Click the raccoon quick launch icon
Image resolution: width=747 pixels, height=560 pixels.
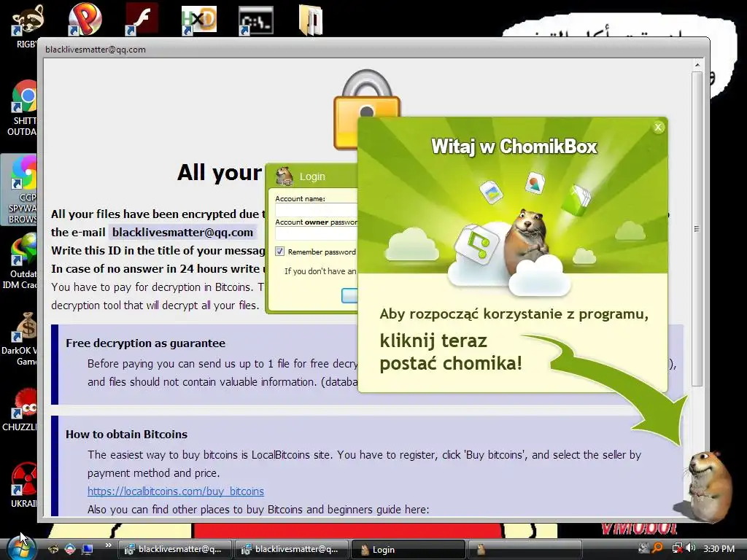53,549
